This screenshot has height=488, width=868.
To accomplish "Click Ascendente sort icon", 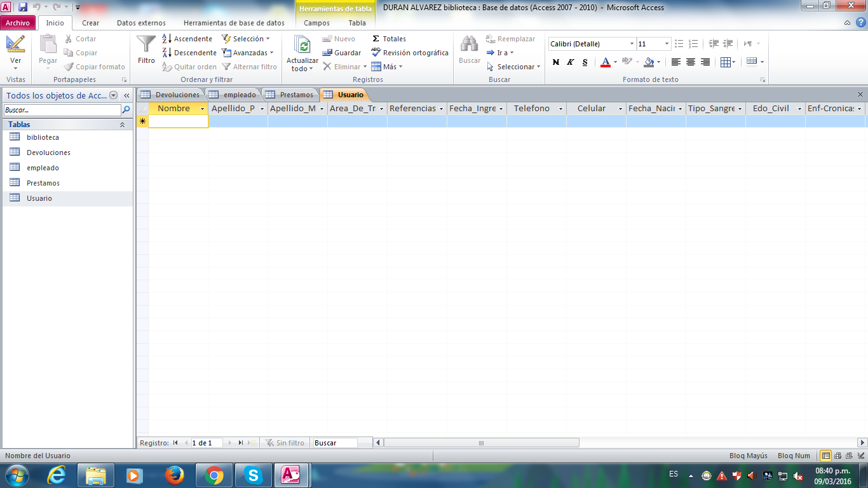I will point(166,39).
